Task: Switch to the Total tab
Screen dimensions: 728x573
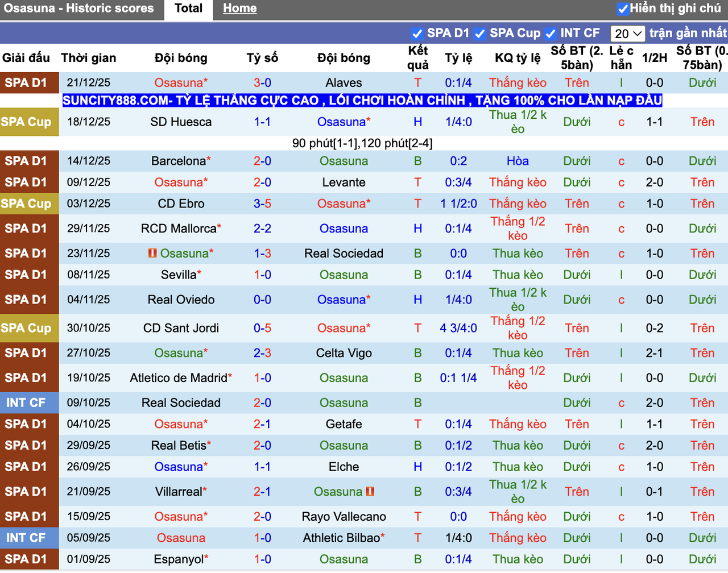Action: point(188,9)
